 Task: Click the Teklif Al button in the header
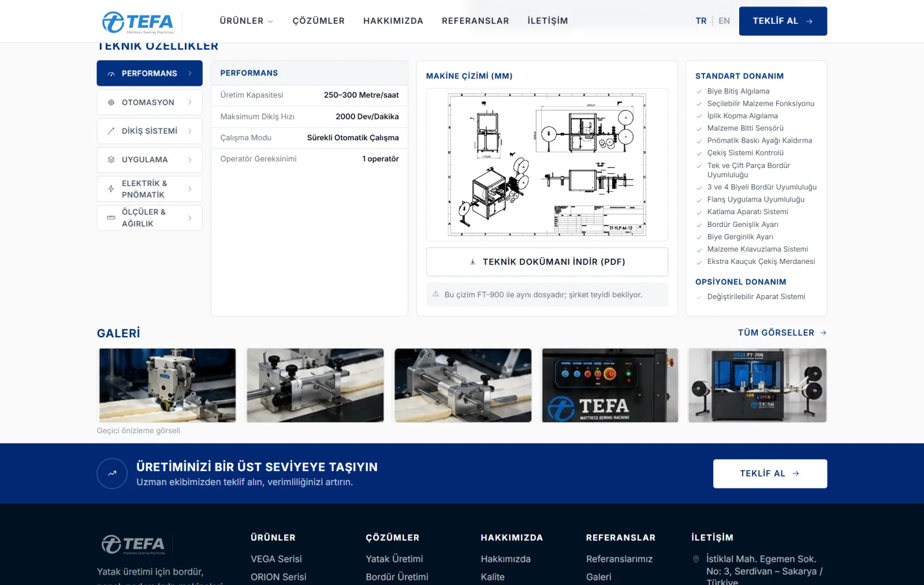(783, 21)
